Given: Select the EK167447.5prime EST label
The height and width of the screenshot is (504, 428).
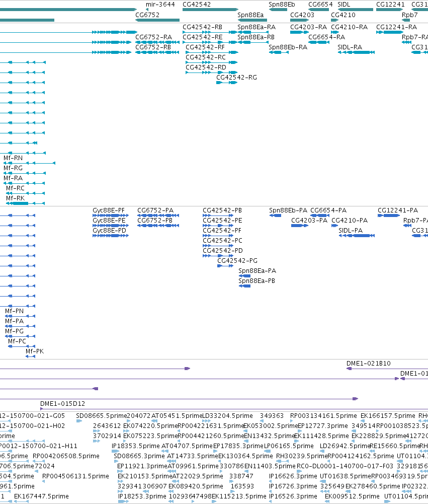Looking at the screenshot, I should (x=41, y=496).
